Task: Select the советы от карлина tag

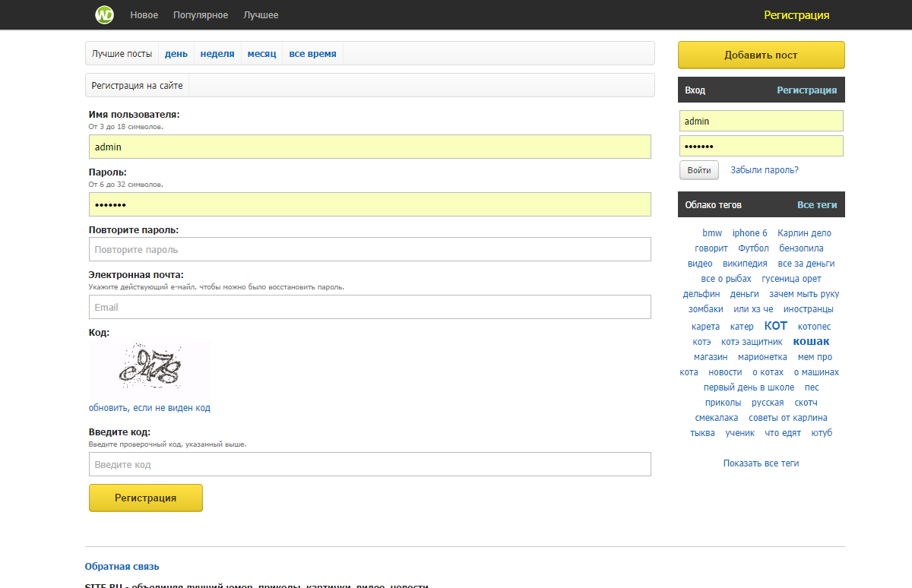Action: pos(788,418)
